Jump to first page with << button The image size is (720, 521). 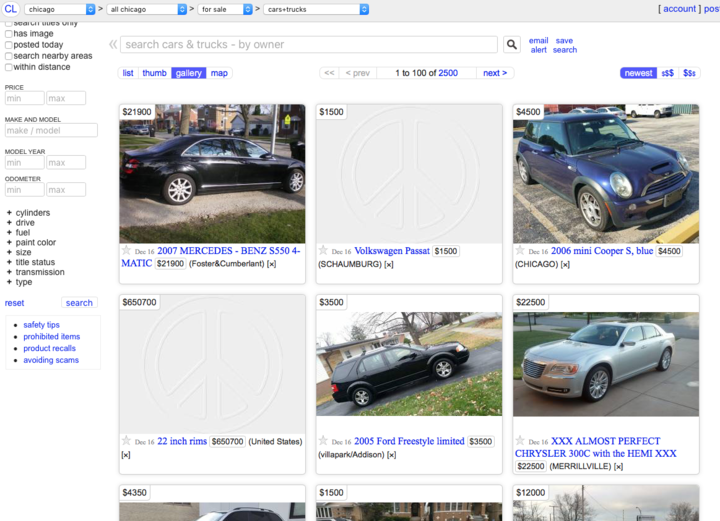tap(329, 73)
